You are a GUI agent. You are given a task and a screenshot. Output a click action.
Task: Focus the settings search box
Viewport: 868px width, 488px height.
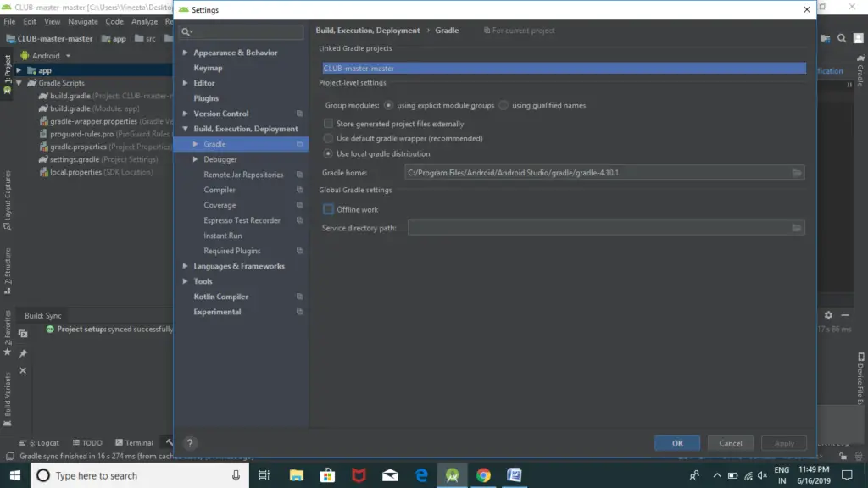[242, 31]
